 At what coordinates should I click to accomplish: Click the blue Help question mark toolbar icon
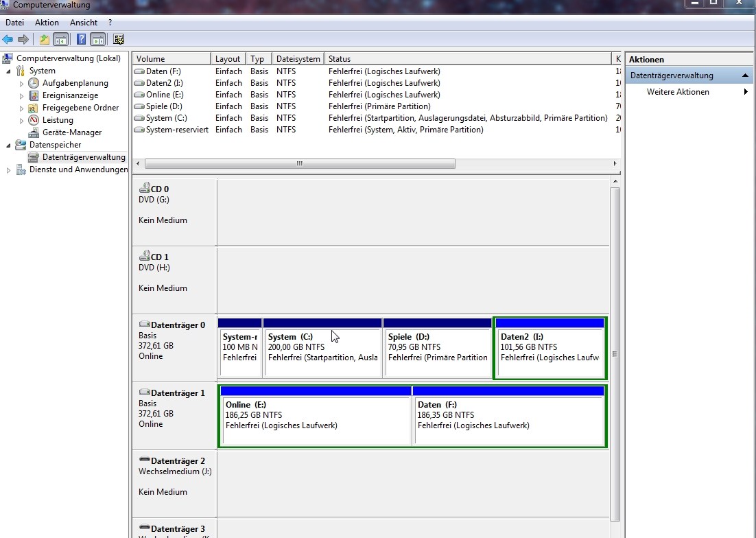(81, 39)
